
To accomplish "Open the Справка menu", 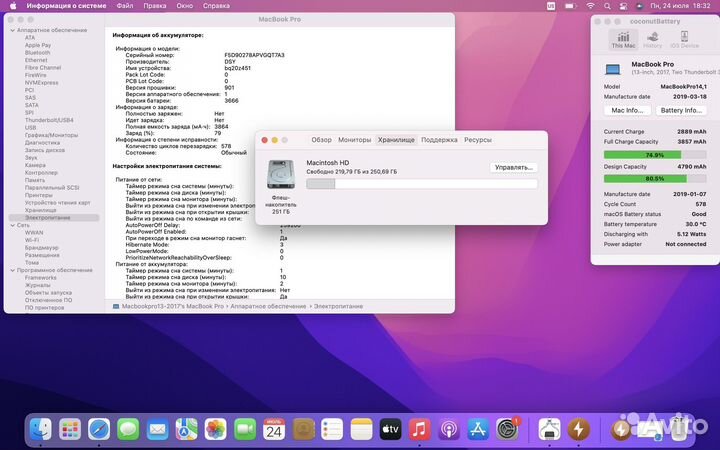I will [216, 6].
